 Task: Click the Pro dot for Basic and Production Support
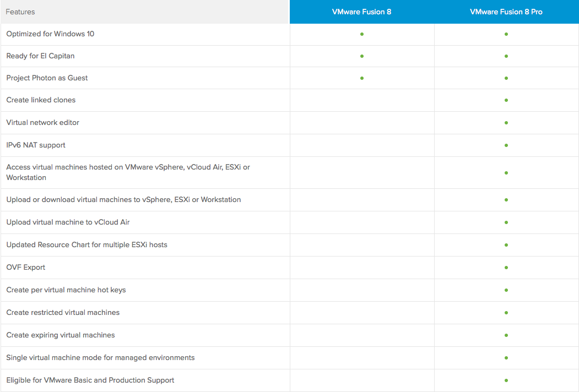click(506, 380)
